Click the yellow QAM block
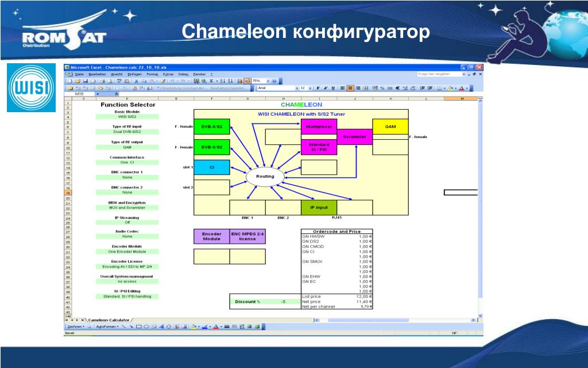This screenshot has width=588, height=368. click(x=390, y=127)
